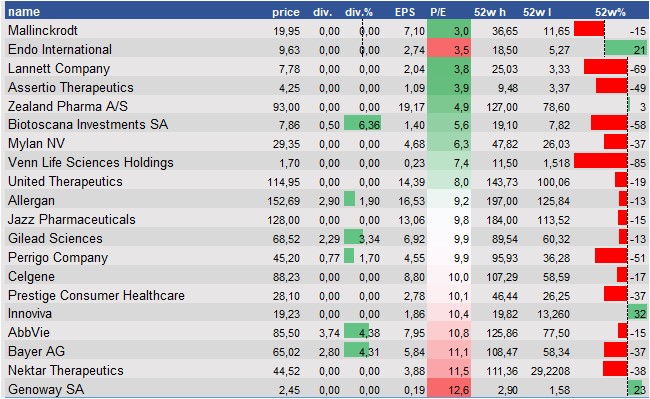Select the div.% column header
The width and height of the screenshot is (650, 399).
click(x=359, y=12)
